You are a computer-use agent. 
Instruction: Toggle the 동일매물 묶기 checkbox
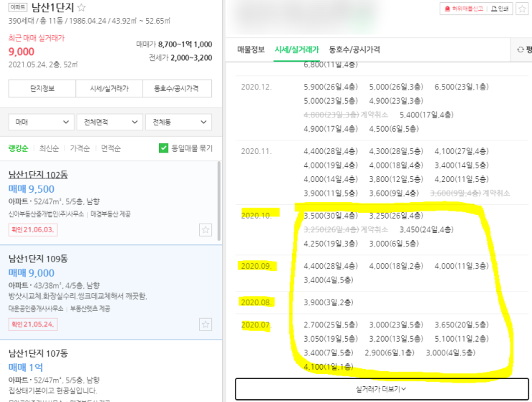[163, 148]
